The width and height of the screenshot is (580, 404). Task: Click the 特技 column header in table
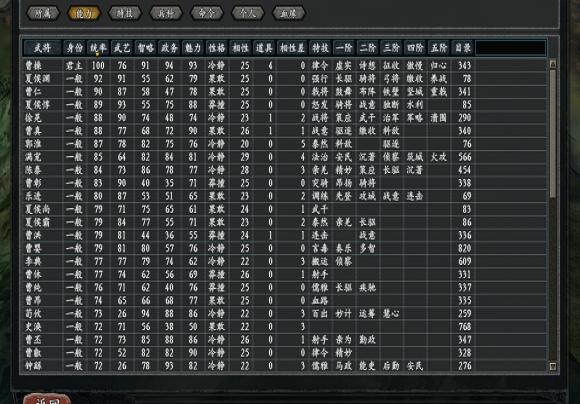click(320, 48)
